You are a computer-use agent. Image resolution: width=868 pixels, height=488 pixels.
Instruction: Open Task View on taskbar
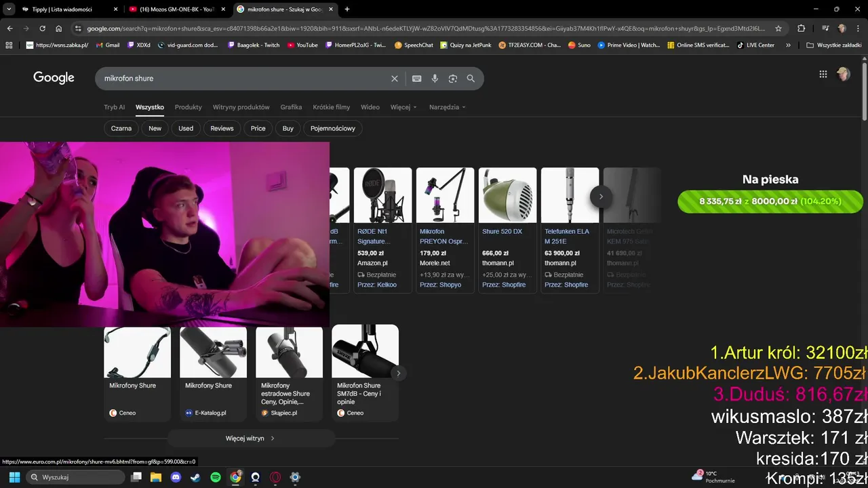(x=136, y=477)
